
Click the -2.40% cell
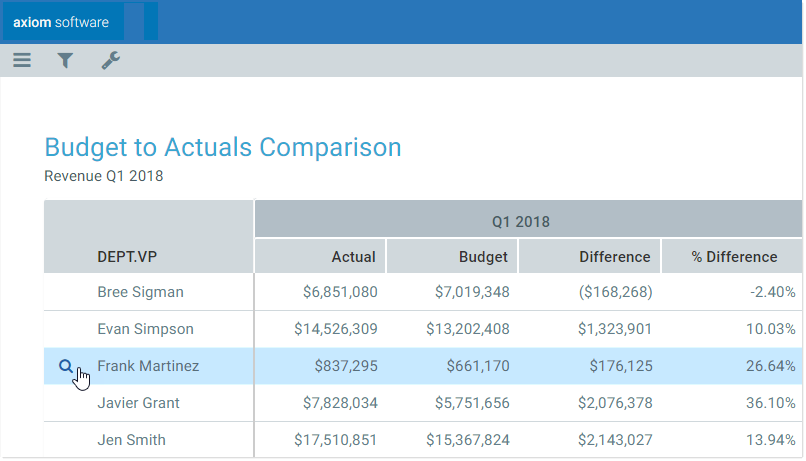click(773, 292)
